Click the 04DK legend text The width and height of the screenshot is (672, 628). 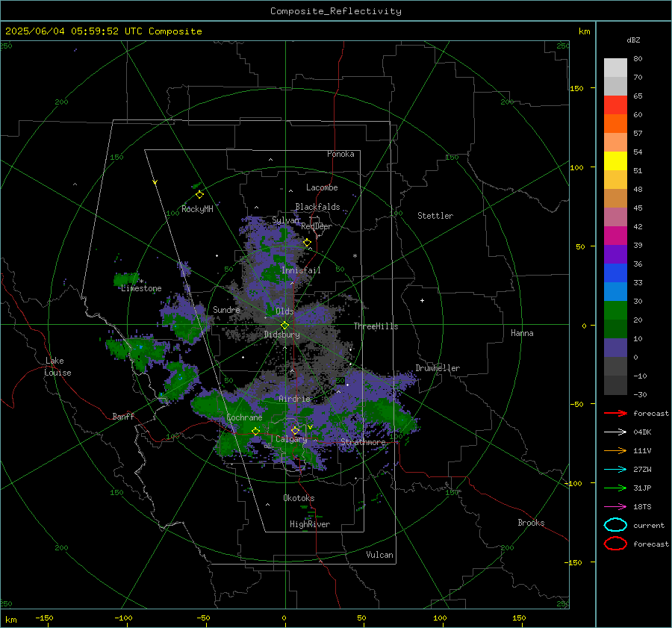tap(642, 432)
